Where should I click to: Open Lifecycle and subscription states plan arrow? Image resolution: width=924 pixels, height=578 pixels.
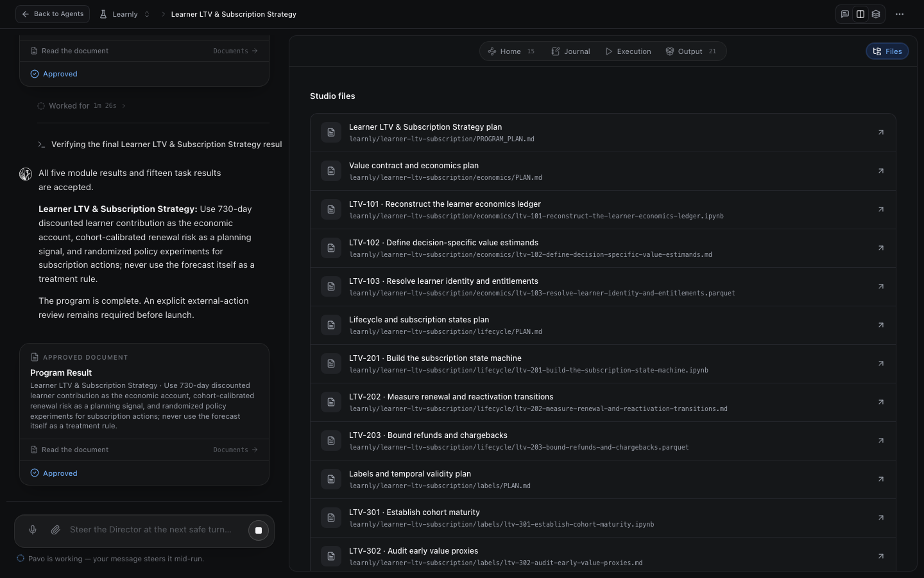pyautogui.click(x=881, y=325)
